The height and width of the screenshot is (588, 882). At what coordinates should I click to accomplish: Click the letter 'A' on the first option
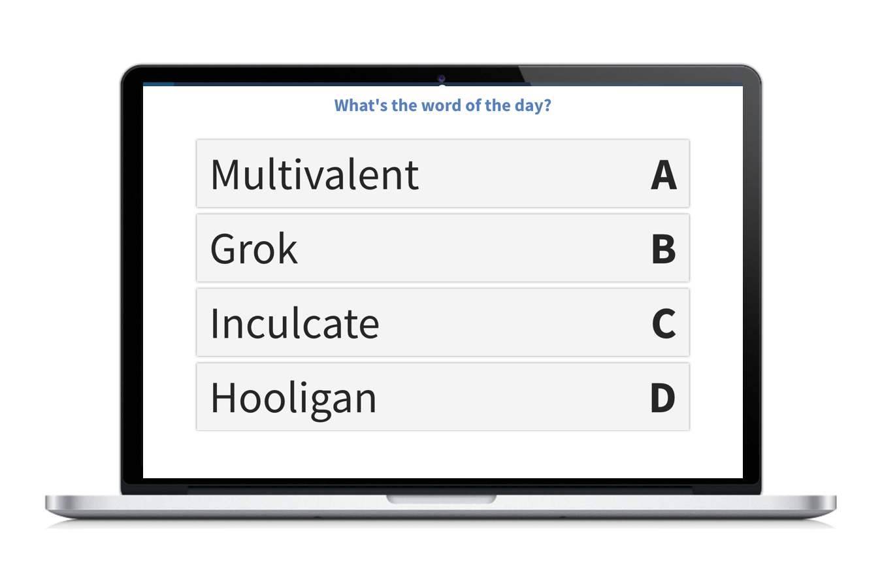665,174
